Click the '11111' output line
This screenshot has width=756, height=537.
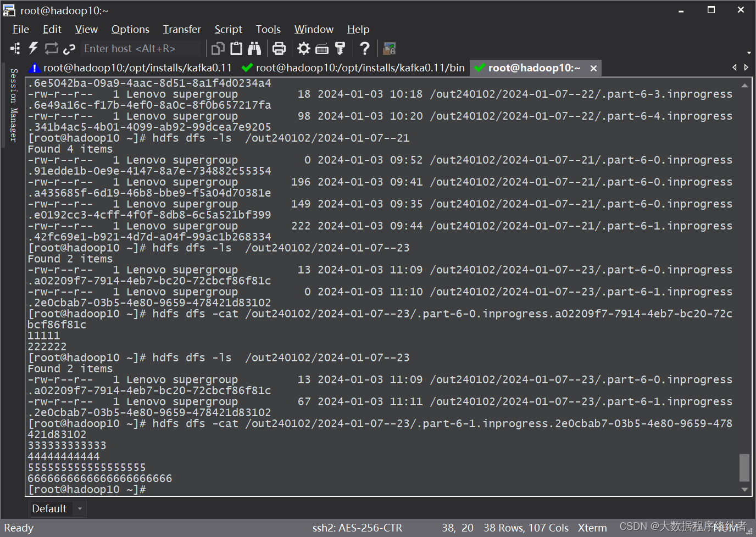click(44, 335)
